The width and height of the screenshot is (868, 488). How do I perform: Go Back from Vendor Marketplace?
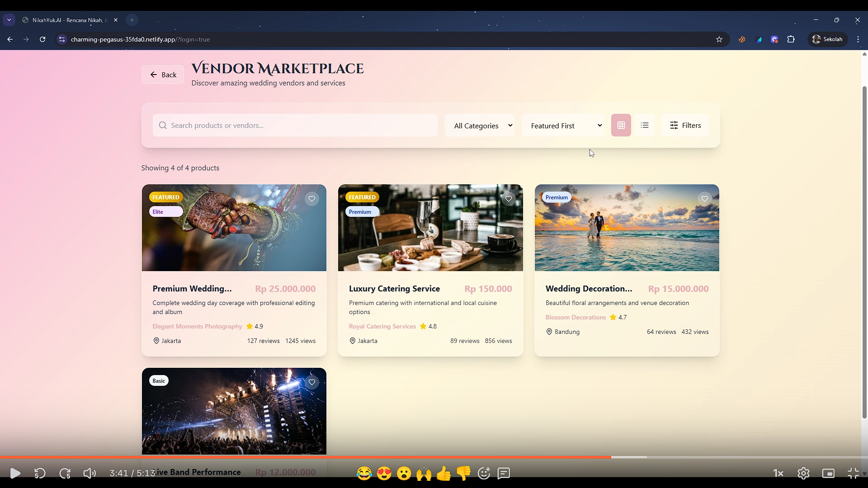coord(163,75)
